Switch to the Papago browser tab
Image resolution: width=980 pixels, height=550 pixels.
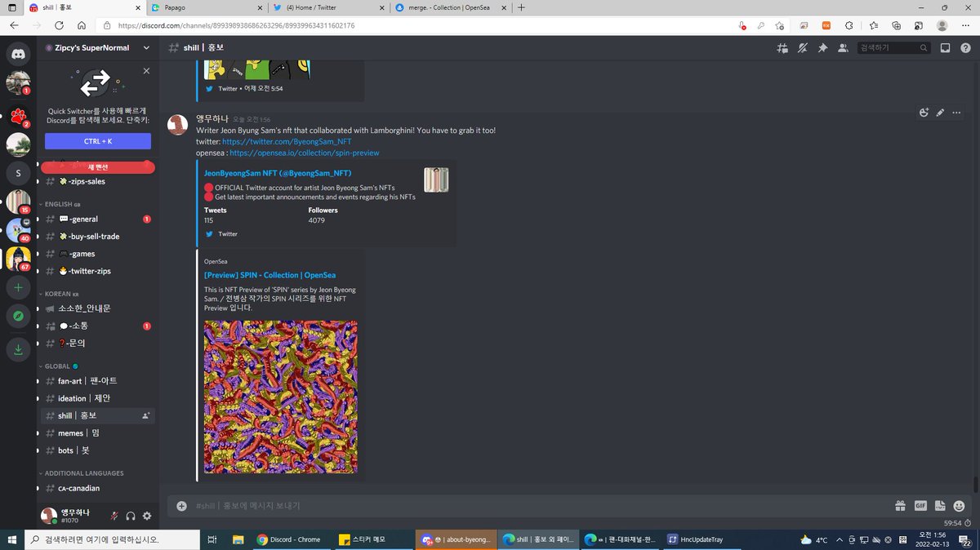(x=207, y=7)
